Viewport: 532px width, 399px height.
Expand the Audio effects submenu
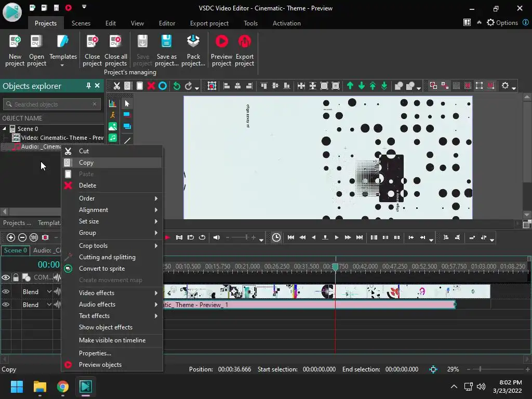pyautogui.click(x=112, y=304)
